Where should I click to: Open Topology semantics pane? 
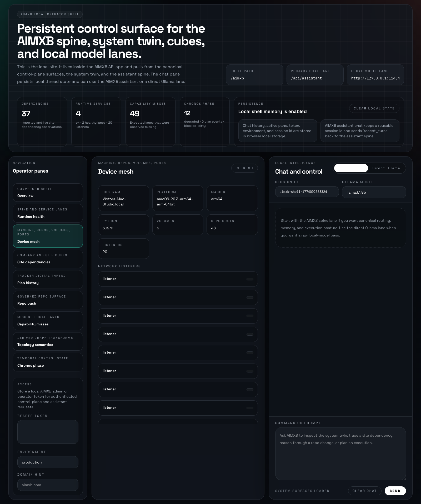(x=48, y=341)
